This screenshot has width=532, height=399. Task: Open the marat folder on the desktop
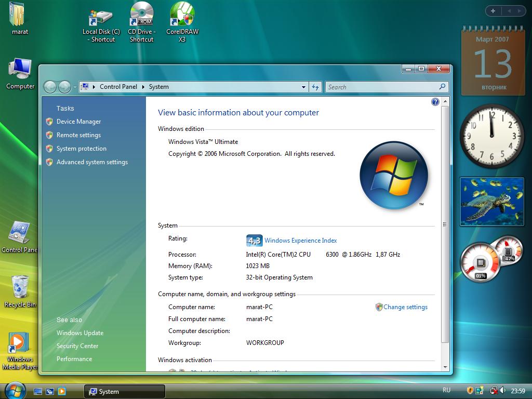pyautogui.click(x=19, y=18)
